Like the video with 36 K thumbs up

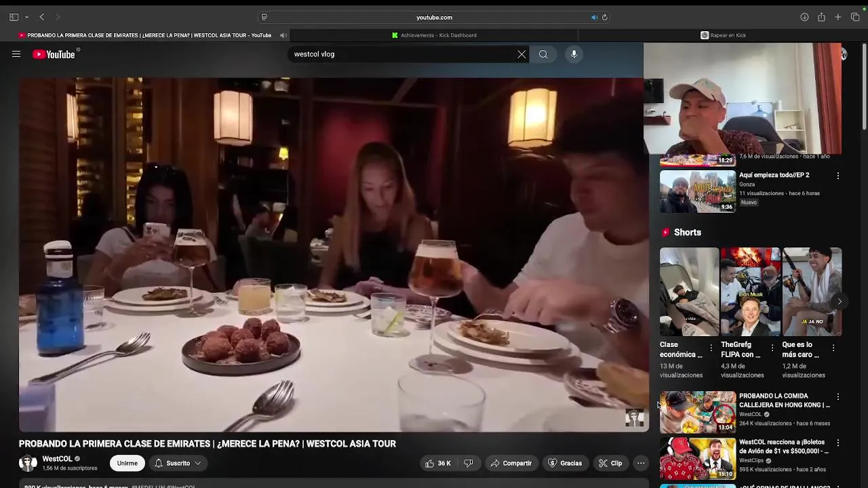437,463
